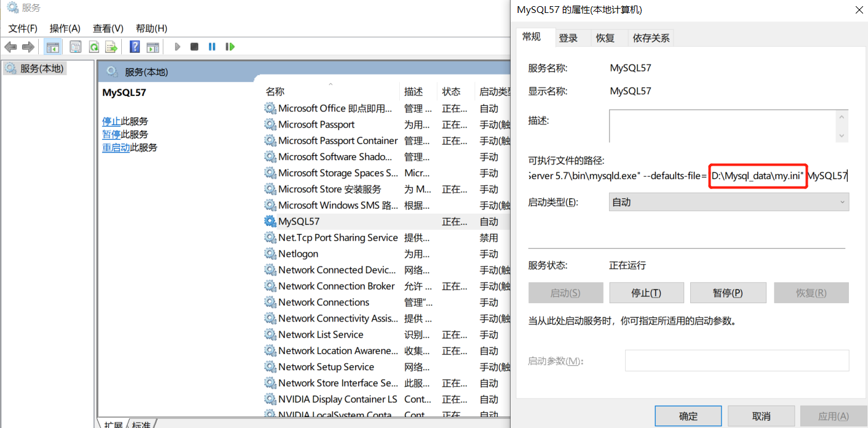Open the 操作(A) menu
868x428 pixels.
tap(65, 28)
